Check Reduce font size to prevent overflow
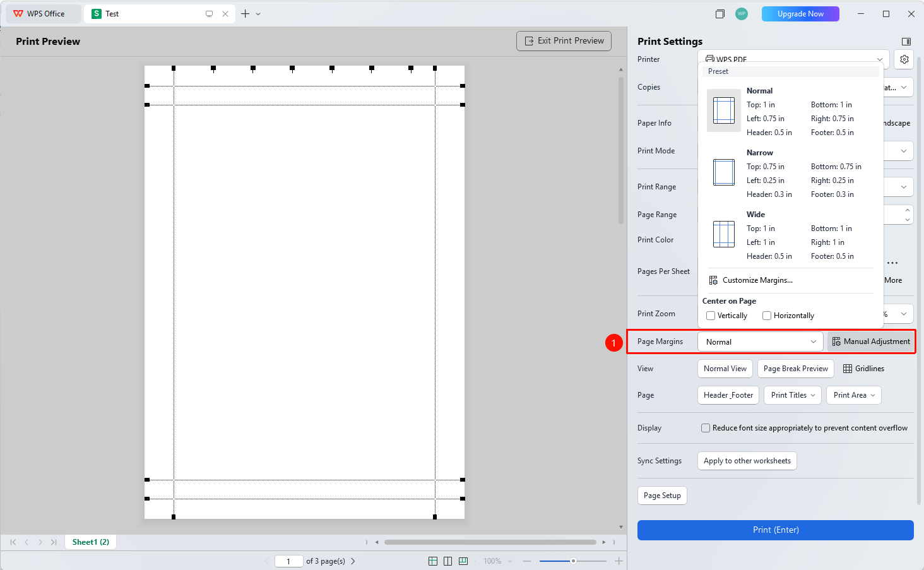Viewport: 924px width, 570px height. tap(706, 428)
